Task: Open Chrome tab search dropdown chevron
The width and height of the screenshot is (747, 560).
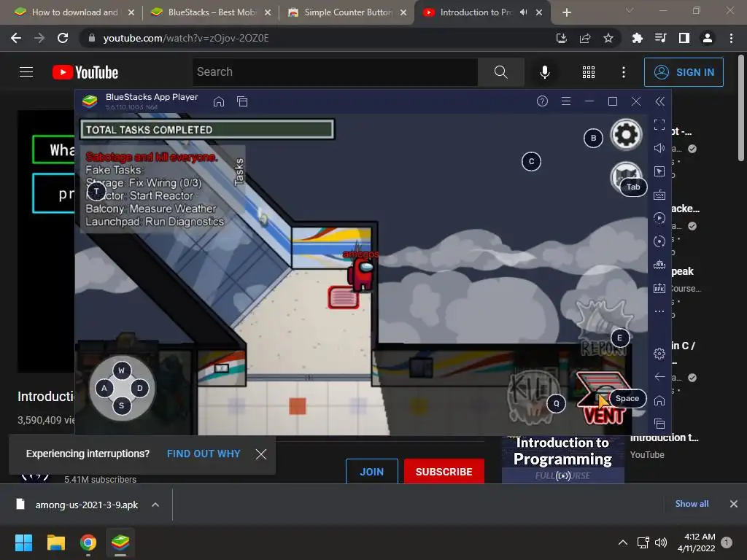Action: pyautogui.click(x=630, y=10)
